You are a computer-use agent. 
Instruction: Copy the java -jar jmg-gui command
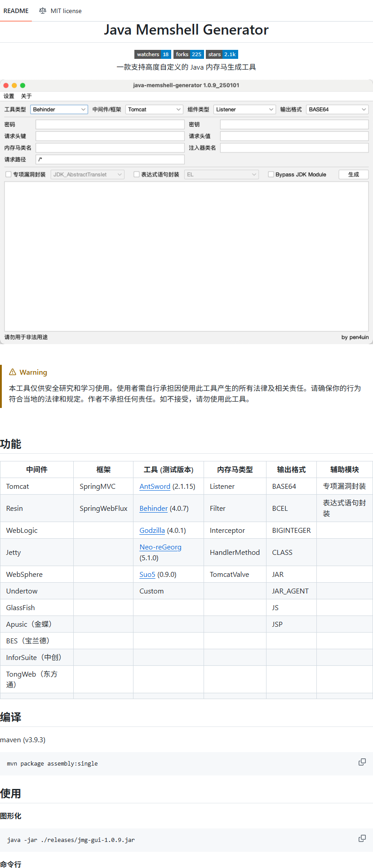362,838
